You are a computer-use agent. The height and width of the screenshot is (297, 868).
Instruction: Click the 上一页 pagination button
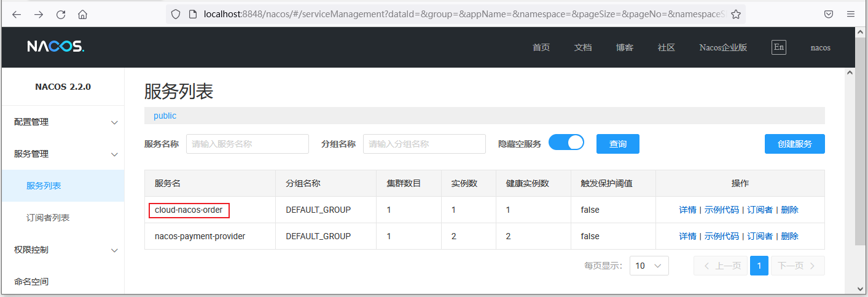pyautogui.click(x=721, y=266)
